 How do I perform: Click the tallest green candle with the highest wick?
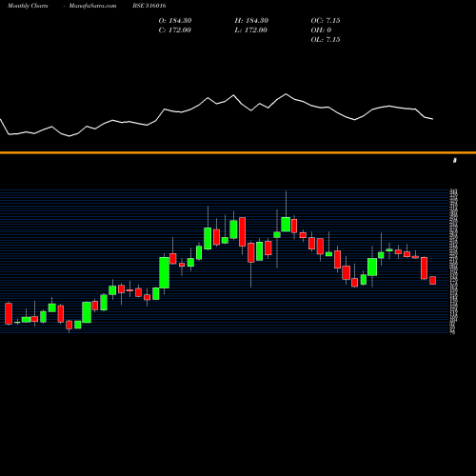coord(286,224)
